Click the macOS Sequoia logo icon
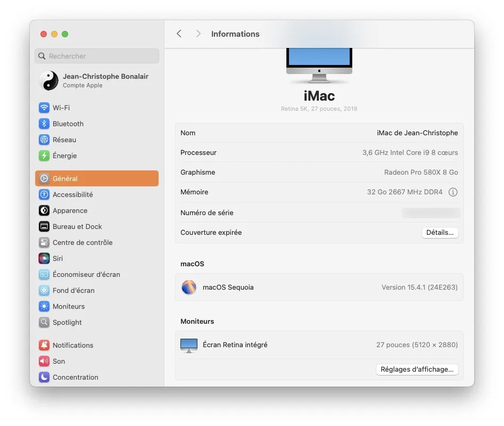The height and width of the screenshot is (426, 504). pyautogui.click(x=189, y=288)
